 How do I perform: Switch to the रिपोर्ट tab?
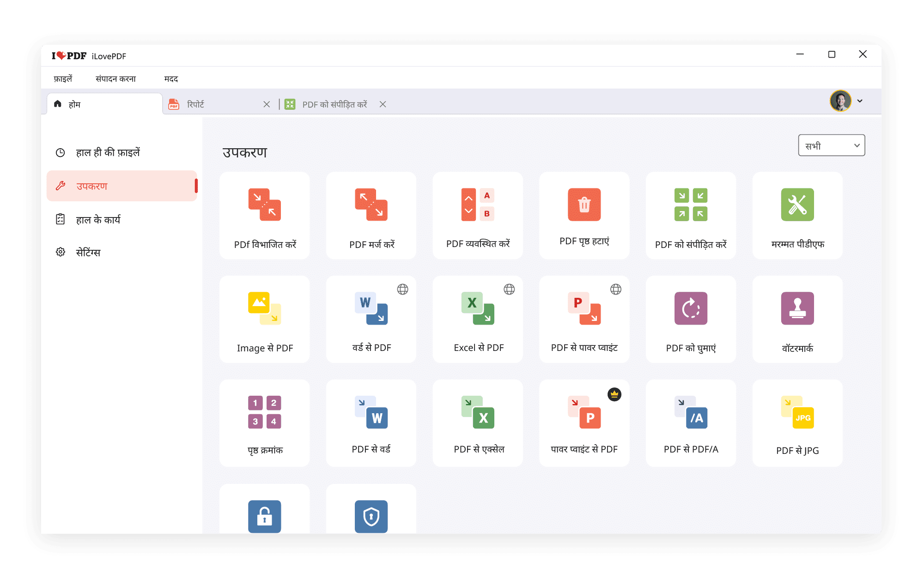[x=196, y=104]
